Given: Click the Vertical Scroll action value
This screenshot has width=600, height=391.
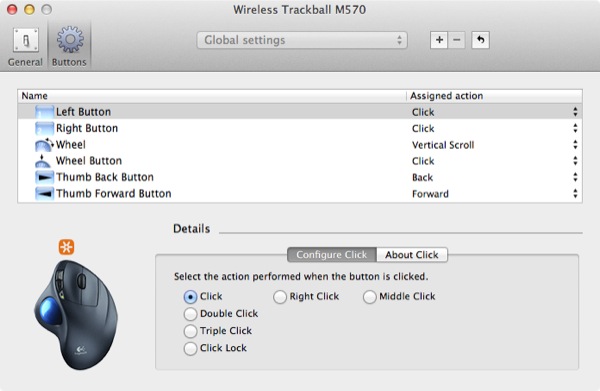Looking at the screenshot, I should click(443, 145).
